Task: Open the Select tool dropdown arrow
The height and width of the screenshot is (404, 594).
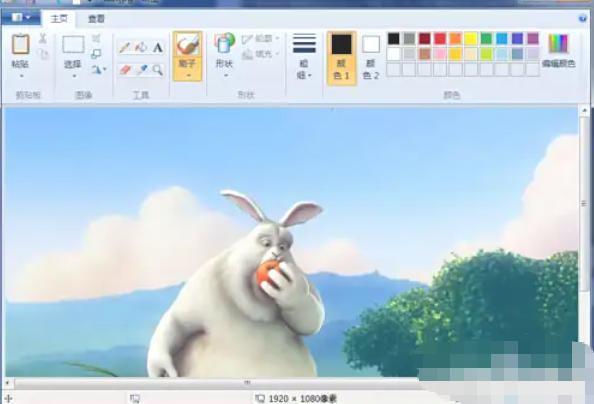Action: pos(73,76)
